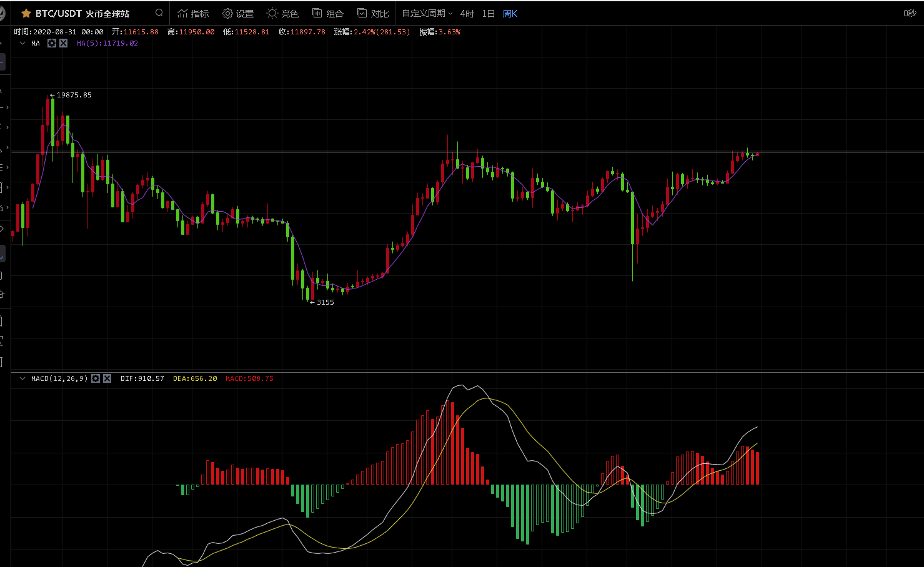Screen dimensions: 924x567
Task: Click the 19875.85 high price marker
Action: 73,95
